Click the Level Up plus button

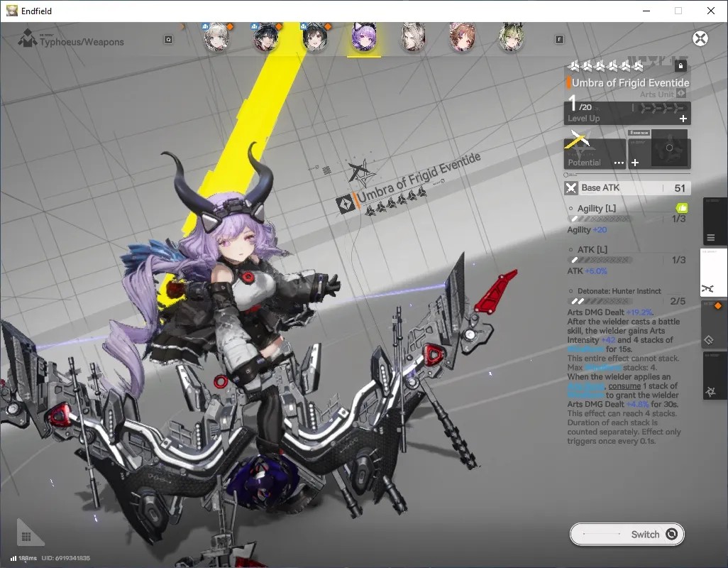click(683, 119)
